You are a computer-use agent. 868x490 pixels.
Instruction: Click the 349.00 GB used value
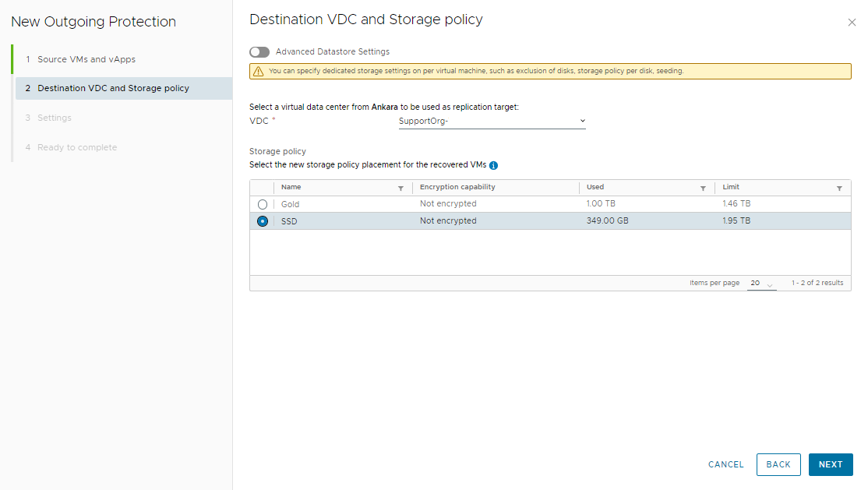pyautogui.click(x=607, y=221)
